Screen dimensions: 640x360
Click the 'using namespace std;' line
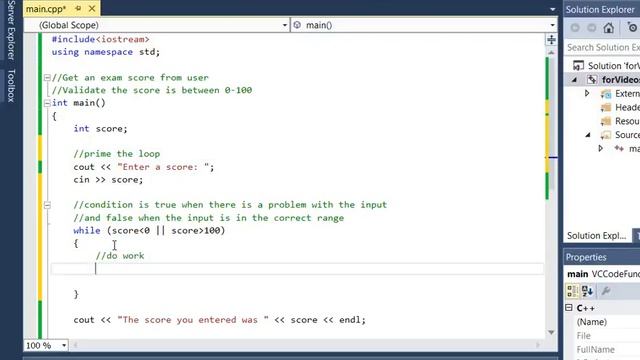(106, 52)
